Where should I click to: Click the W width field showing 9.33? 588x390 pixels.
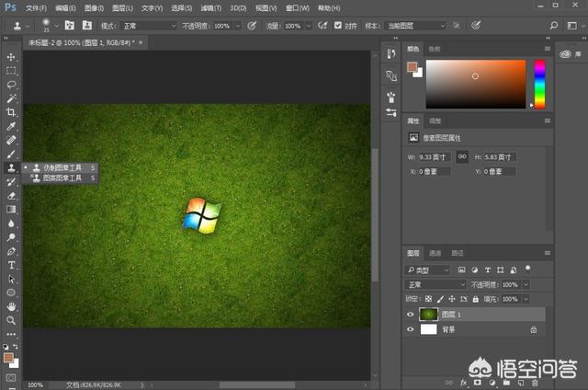[435, 157]
